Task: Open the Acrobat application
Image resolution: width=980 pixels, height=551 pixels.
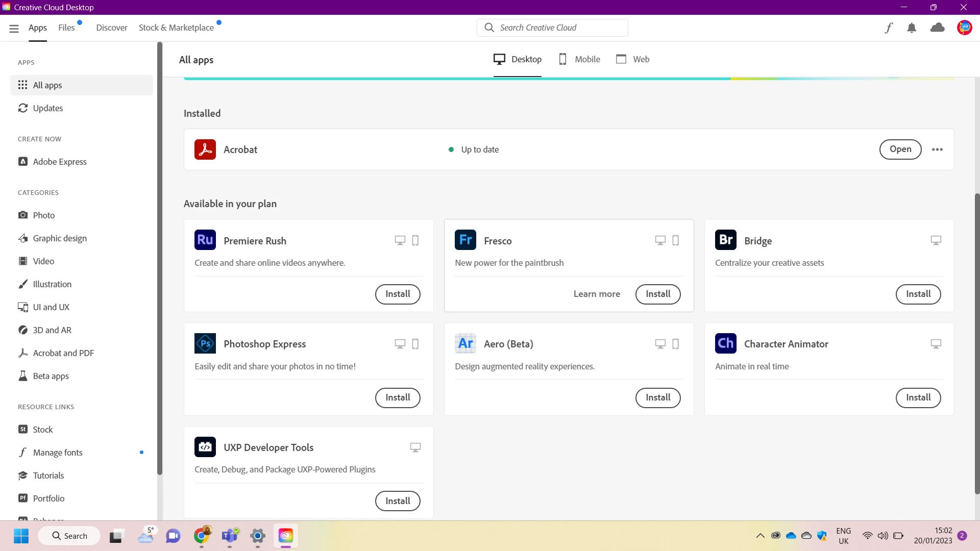Action: (x=900, y=149)
